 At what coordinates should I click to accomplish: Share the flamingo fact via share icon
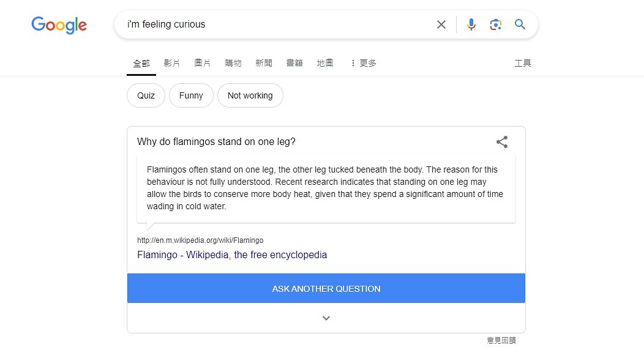pos(502,142)
